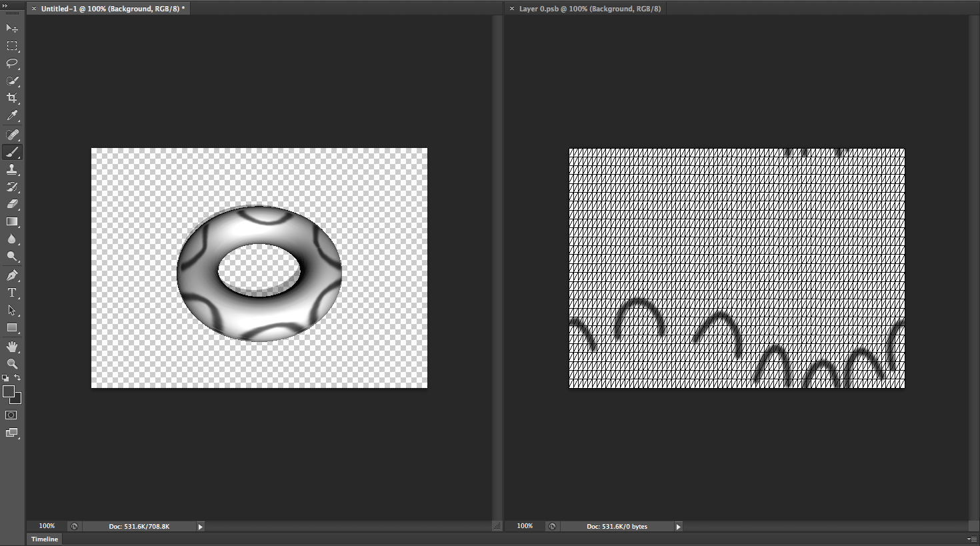
Task: Activate the Horizontal Type tool
Action: pyautogui.click(x=12, y=292)
